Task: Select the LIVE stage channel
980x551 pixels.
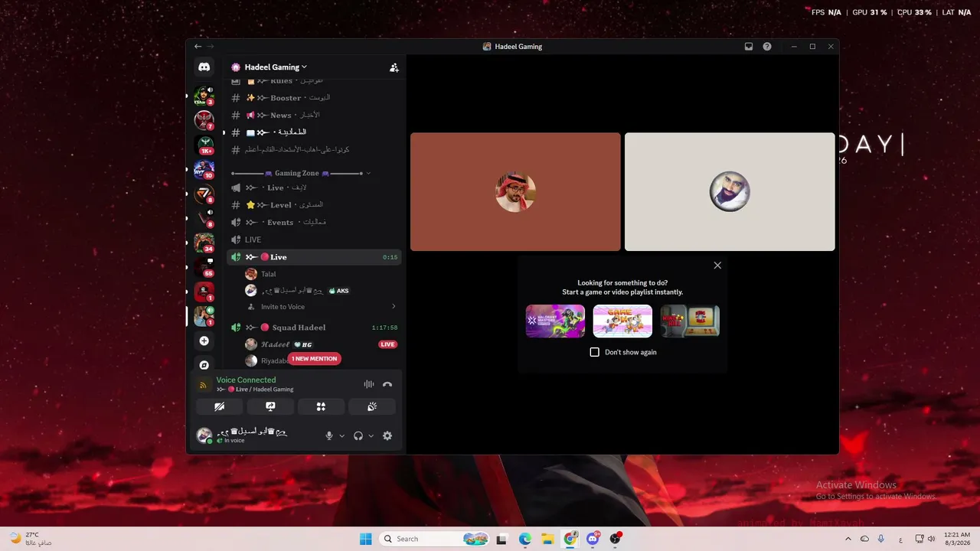Action: (x=313, y=240)
